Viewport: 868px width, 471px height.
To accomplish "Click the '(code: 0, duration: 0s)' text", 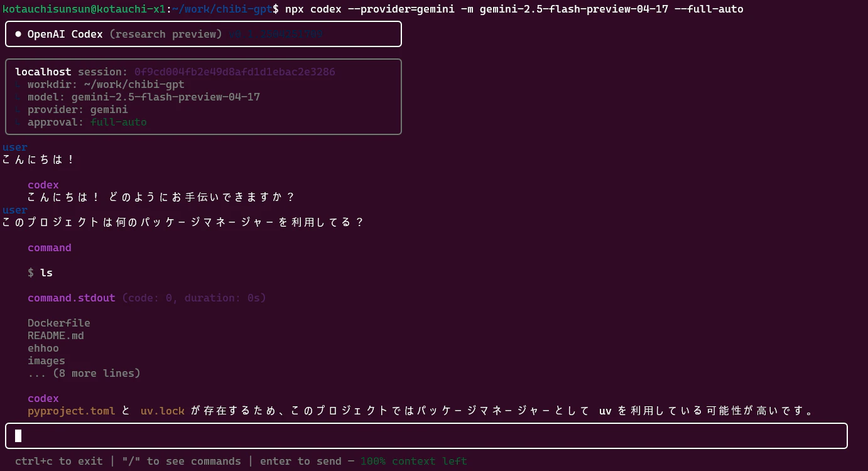I will coord(194,298).
